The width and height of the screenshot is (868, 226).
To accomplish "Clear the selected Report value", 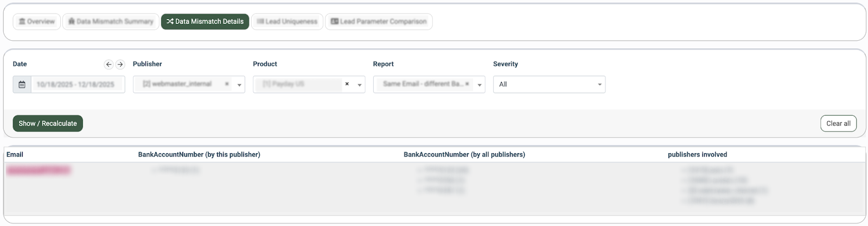I will click(467, 84).
